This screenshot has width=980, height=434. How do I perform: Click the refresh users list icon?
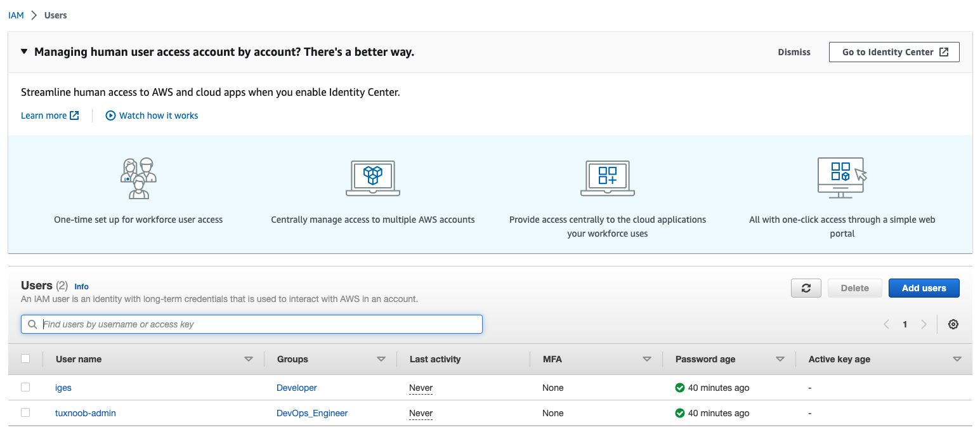click(x=806, y=288)
